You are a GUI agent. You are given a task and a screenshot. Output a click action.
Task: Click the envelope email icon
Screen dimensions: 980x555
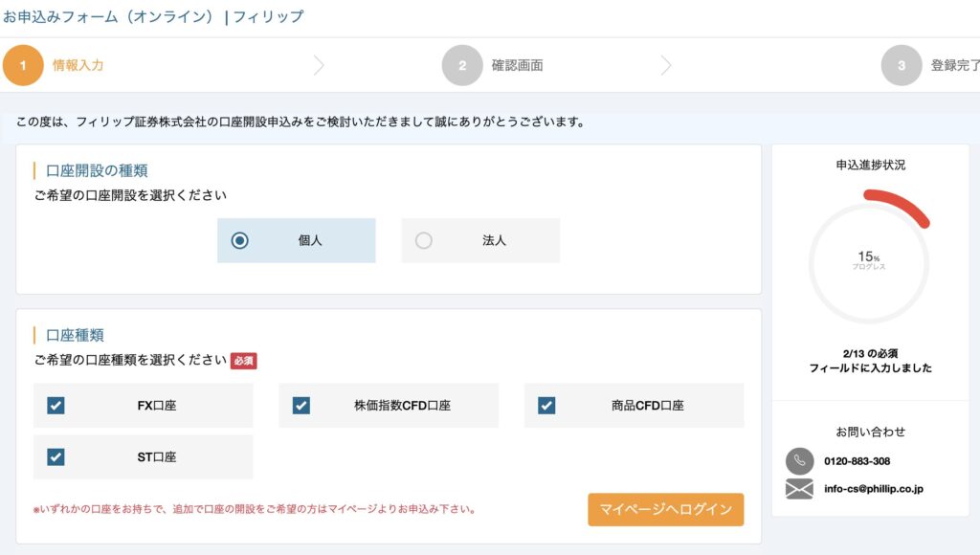pos(799,489)
